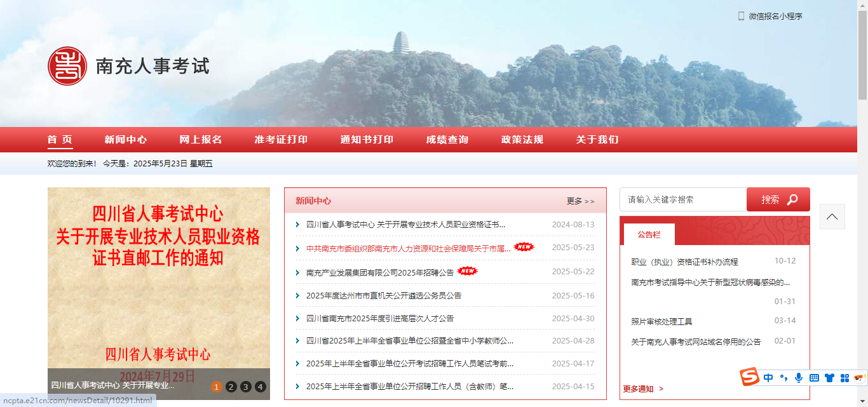Click the NEW badge beside 南充产业发展集团 news
The height and width of the screenshot is (407, 868).
[x=467, y=271]
